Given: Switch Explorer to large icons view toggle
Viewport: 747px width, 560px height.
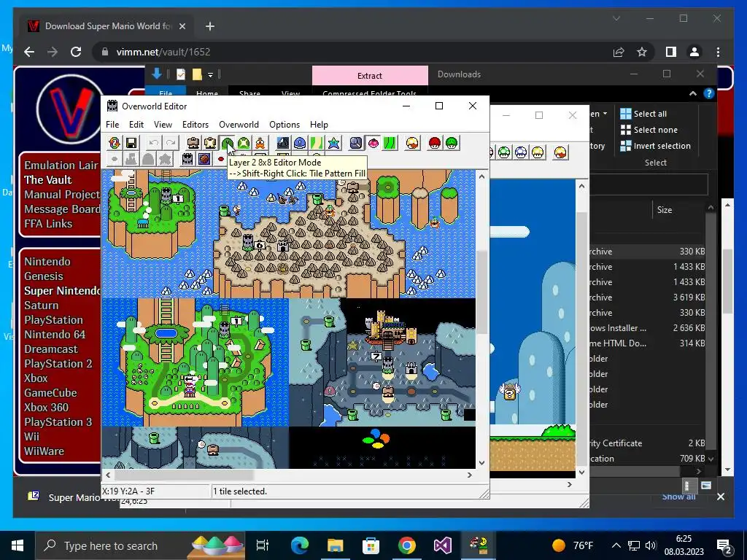Looking at the screenshot, I should [706, 486].
